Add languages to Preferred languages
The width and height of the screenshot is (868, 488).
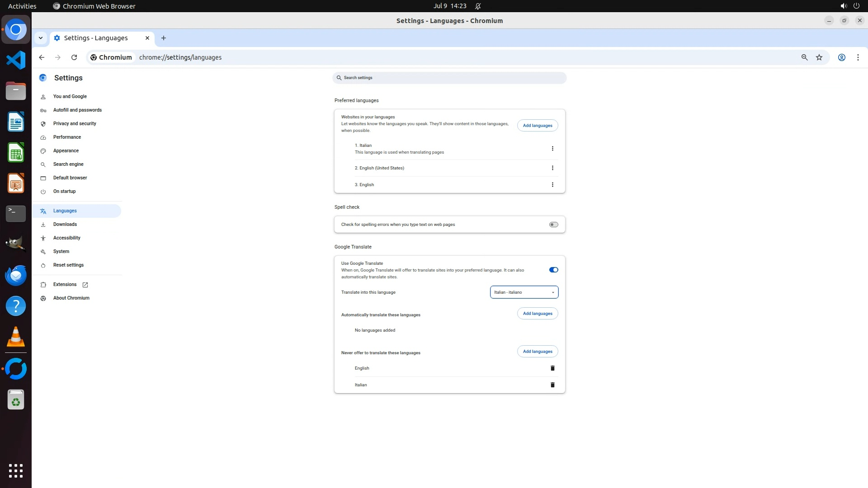tap(537, 126)
